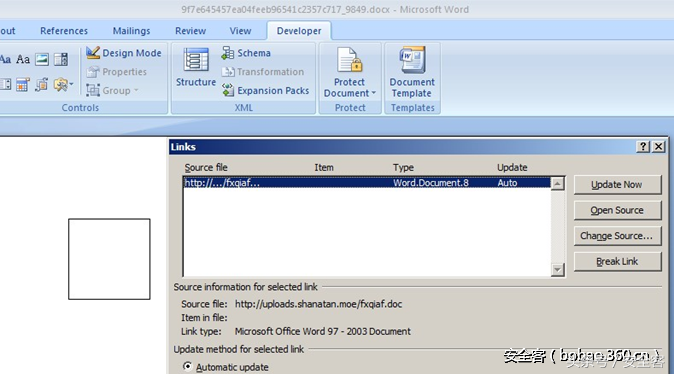Open the Schema dialog
The image size is (674, 374).
pyautogui.click(x=246, y=53)
